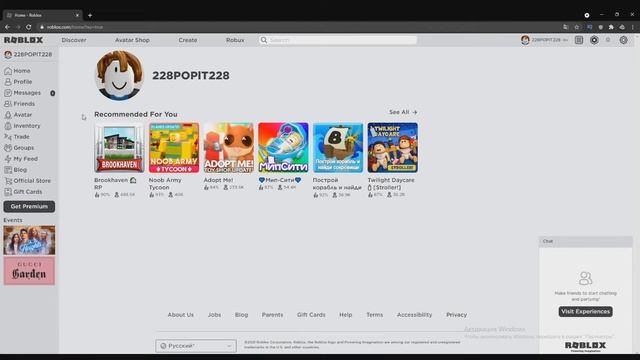The width and height of the screenshot is (640, 360).
Task: Open the Parents footer link
Action: pos(272,315)
